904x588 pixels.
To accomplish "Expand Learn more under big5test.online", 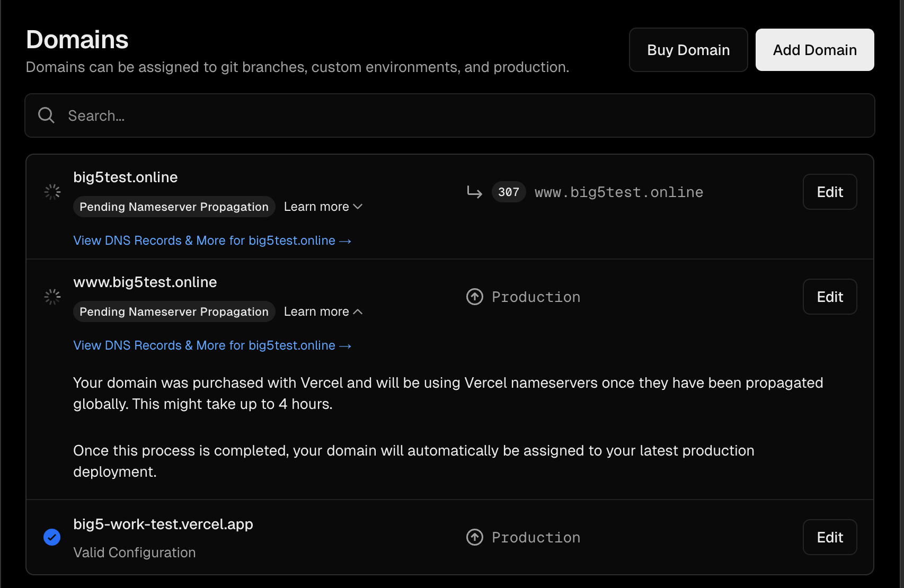I will tap(323, 207).
